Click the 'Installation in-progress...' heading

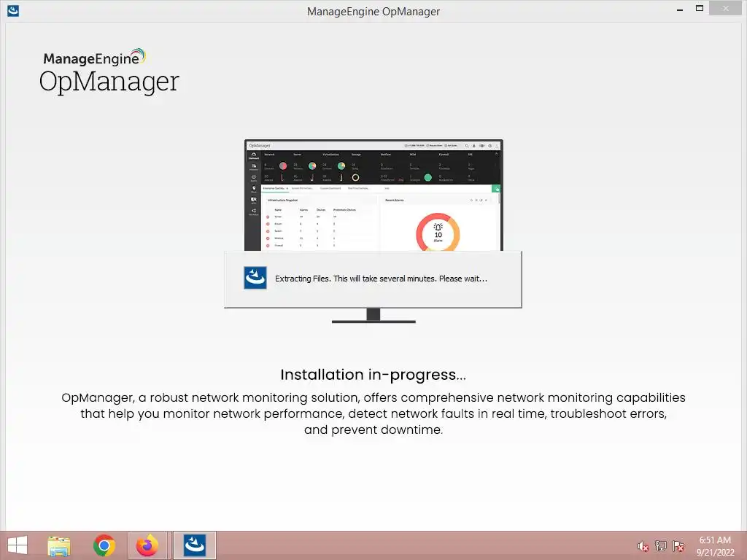click(x=373, y=375)
